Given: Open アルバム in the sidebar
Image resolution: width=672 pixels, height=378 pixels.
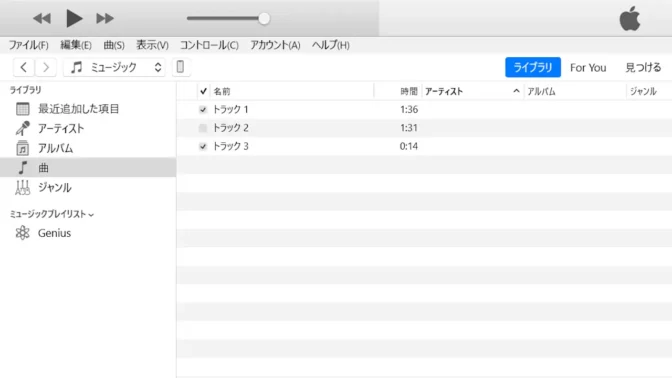Looking at the screenshot, I should click(x=88, y=148).
